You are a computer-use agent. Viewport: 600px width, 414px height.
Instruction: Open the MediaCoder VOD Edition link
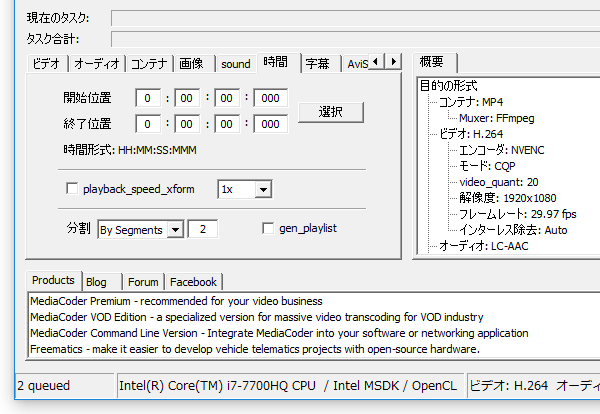coord(257,317)
